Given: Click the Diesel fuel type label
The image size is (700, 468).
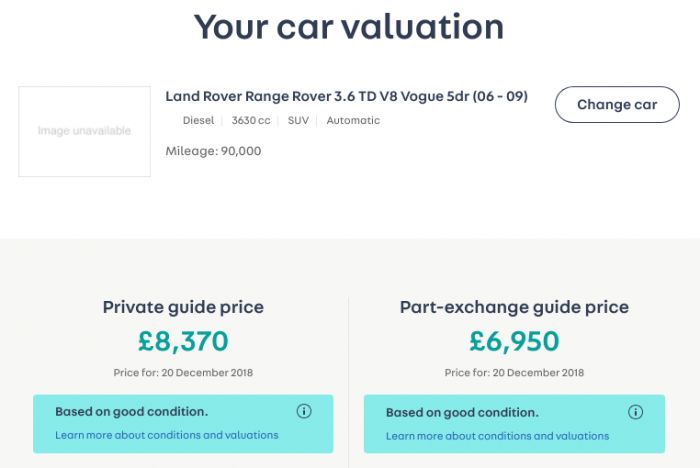Looking at the screenshot, I should (x=198, y=121).
